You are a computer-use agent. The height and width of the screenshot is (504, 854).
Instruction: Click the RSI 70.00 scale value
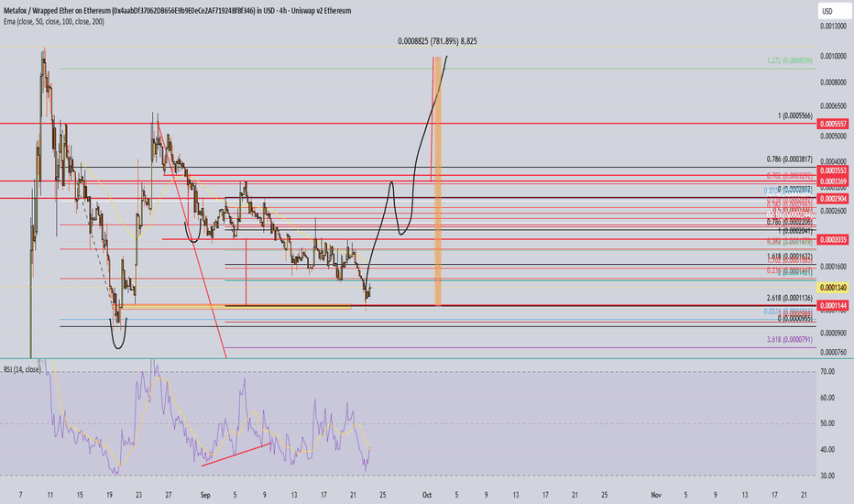point(827,372)
